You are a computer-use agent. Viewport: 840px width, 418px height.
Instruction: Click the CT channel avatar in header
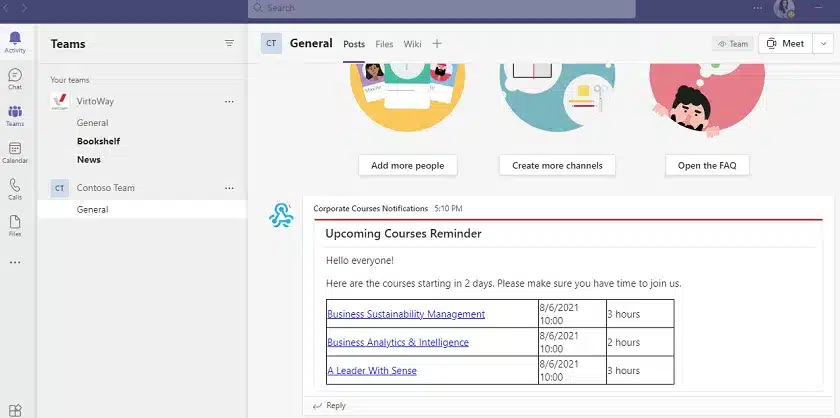(x=272, y=43)
